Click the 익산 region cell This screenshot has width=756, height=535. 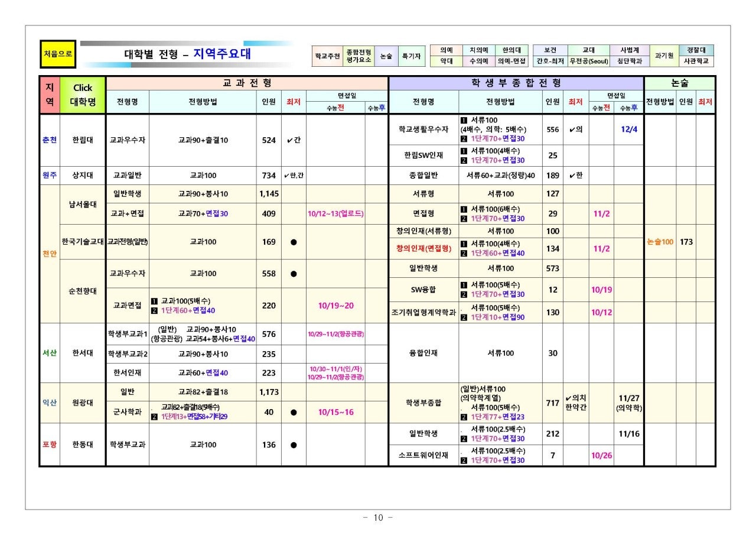(50, 403)
